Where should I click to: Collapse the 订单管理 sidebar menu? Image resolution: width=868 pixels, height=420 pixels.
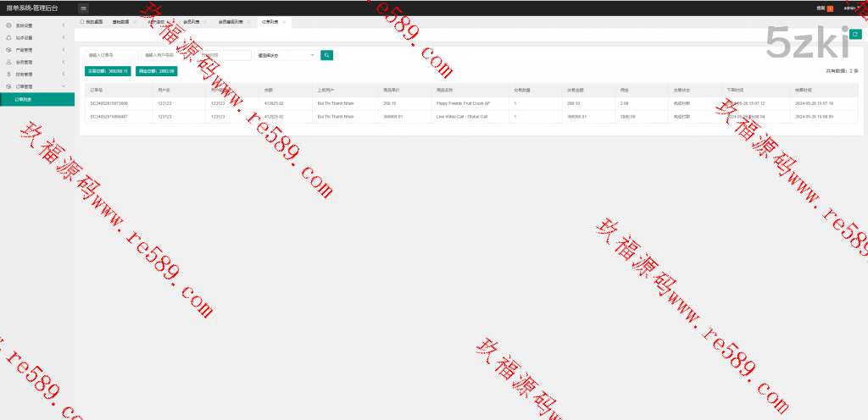point(64,86)
